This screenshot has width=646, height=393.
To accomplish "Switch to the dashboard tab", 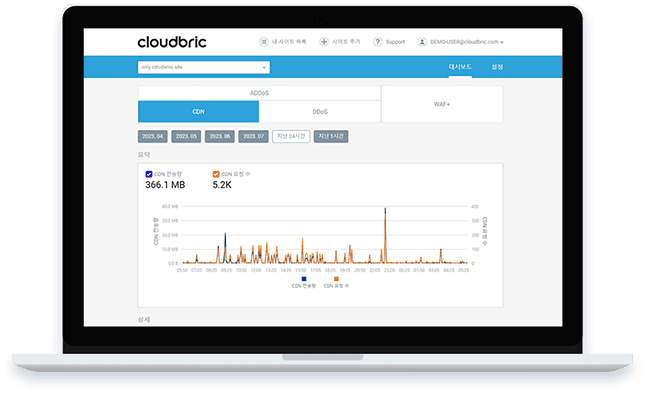I will [x=460, y=67].
